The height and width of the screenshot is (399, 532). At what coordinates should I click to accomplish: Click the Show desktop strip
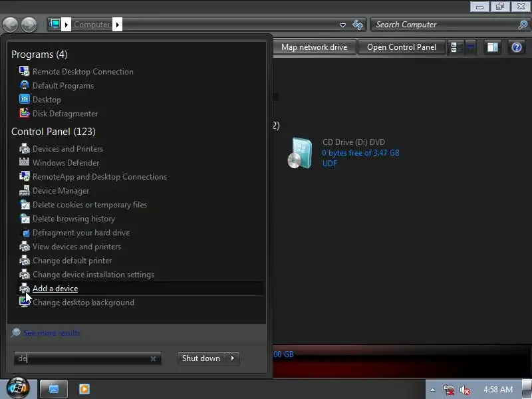tap(527, 390)
